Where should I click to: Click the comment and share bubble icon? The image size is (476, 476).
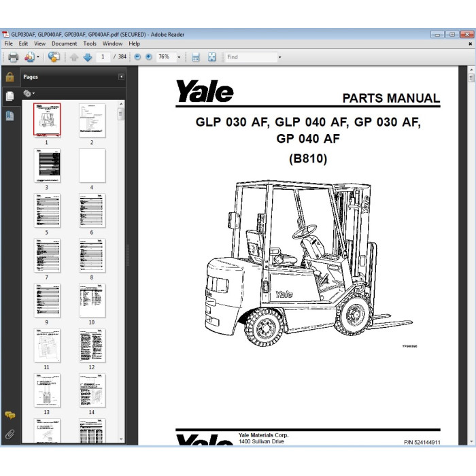[54, 56]
